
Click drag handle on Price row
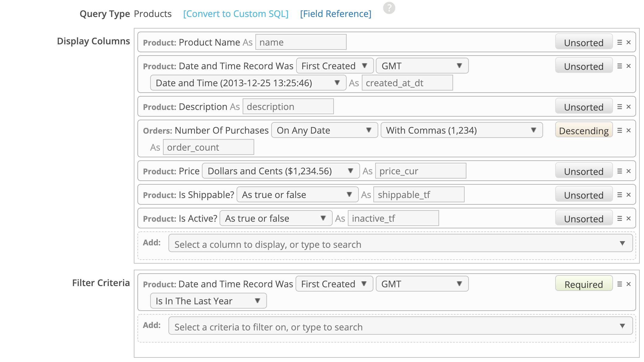620,171
